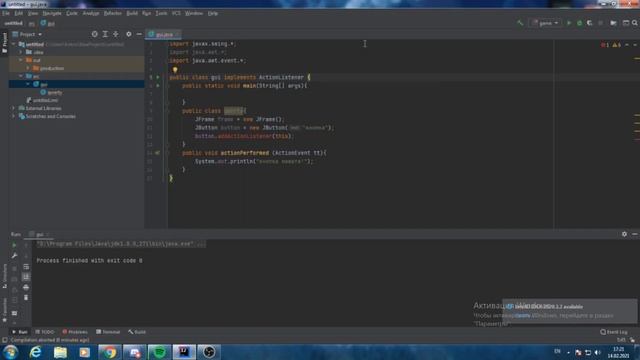Clear console with trash icon
640x360 pixels.
(x=26, y=298)
